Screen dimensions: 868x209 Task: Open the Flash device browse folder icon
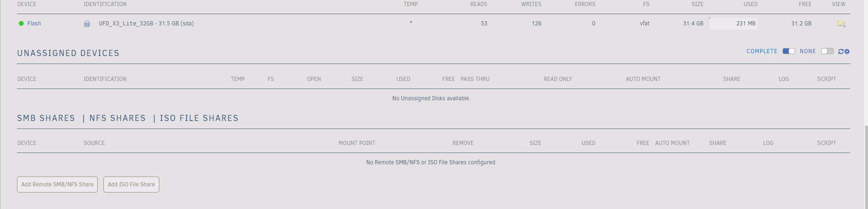pyautogui.click(x=841, y=24)
